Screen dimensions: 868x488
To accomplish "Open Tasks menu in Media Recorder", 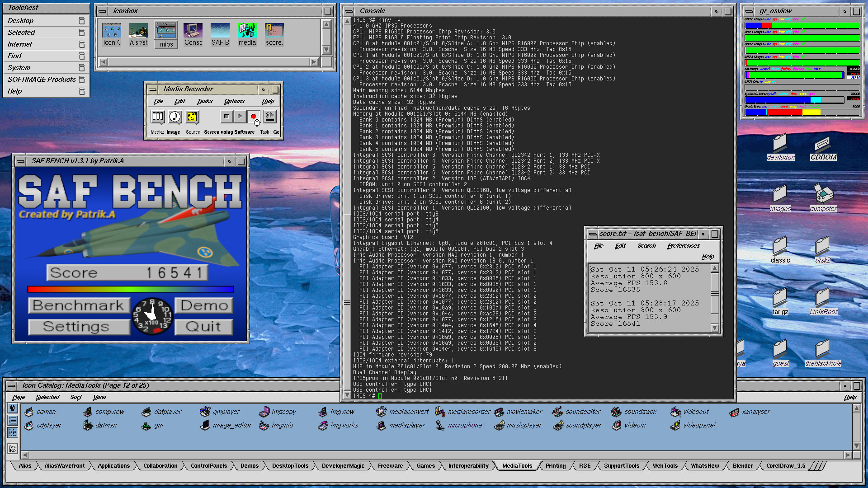I will click(204, 101).
